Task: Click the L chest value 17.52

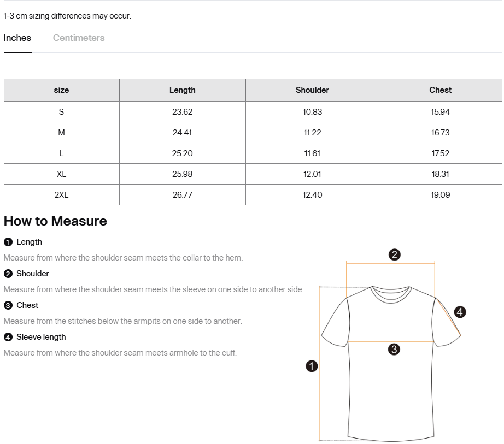Action: click(x=440, y=153)
